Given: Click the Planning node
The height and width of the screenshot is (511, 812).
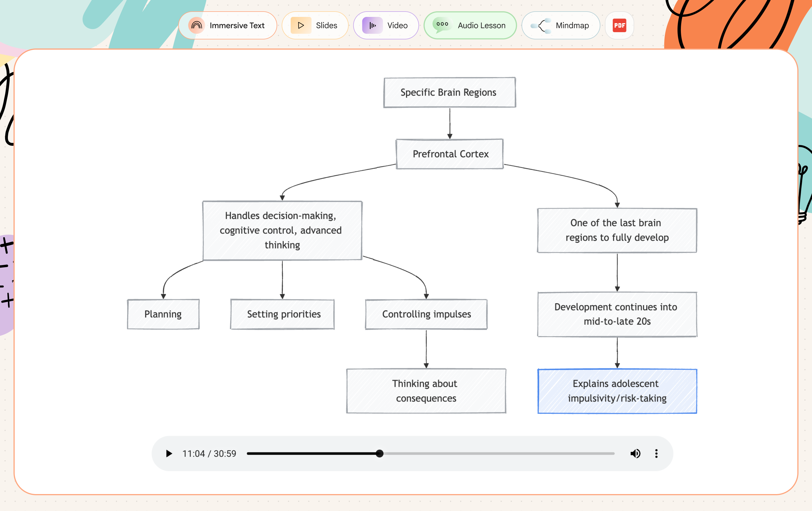Looking at the screenshot, I should click(x=163, y=314).
